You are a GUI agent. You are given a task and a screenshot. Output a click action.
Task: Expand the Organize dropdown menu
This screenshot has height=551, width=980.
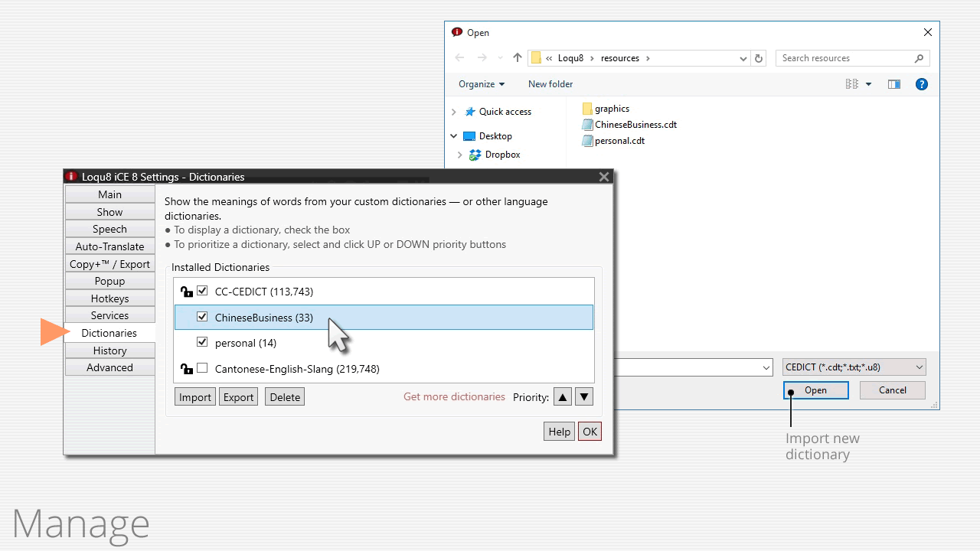(x=482, y=84)
